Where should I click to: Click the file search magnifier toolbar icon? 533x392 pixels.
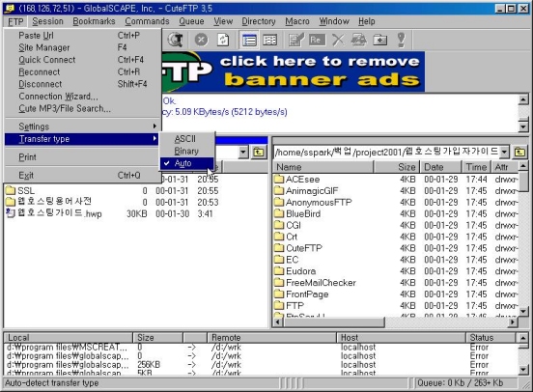point(176,40)
